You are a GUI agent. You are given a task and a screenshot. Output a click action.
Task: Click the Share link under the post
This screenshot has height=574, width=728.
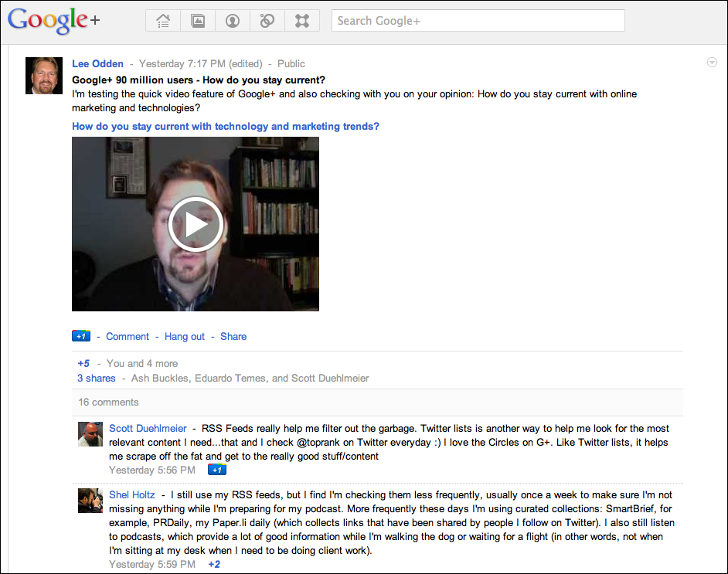233,336
